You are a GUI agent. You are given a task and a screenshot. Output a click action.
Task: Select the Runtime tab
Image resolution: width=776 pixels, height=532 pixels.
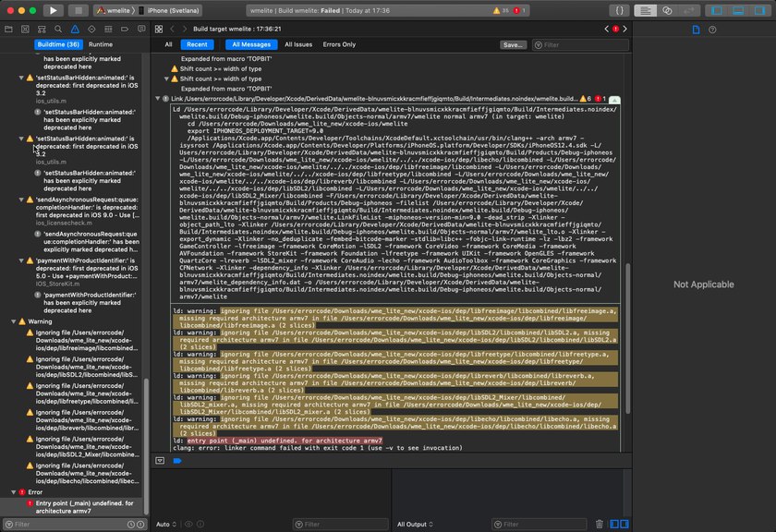(101, 44)
